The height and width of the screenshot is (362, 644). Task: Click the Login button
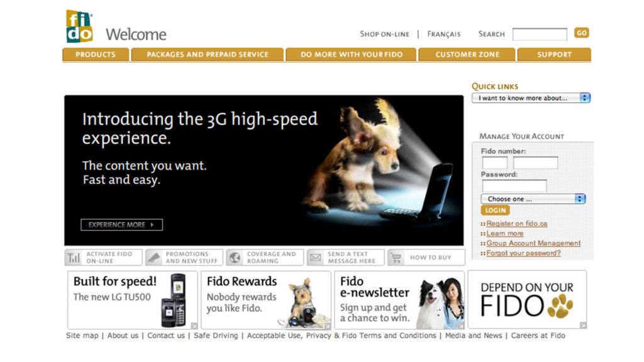496,210
